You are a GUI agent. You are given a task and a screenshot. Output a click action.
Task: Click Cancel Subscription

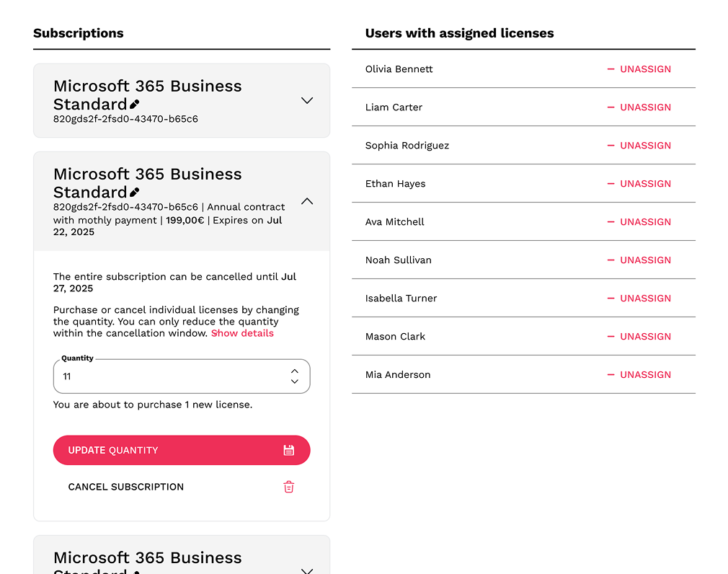click(126, 487)
